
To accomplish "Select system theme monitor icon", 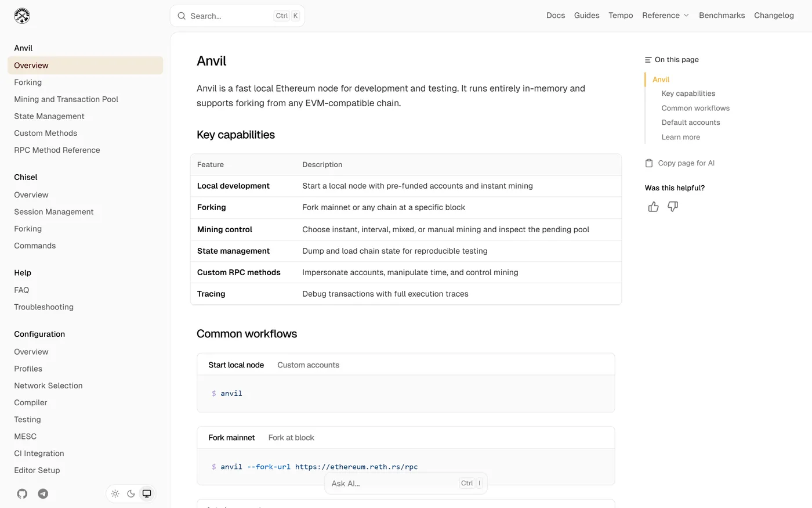I will [x=147, y=493].
